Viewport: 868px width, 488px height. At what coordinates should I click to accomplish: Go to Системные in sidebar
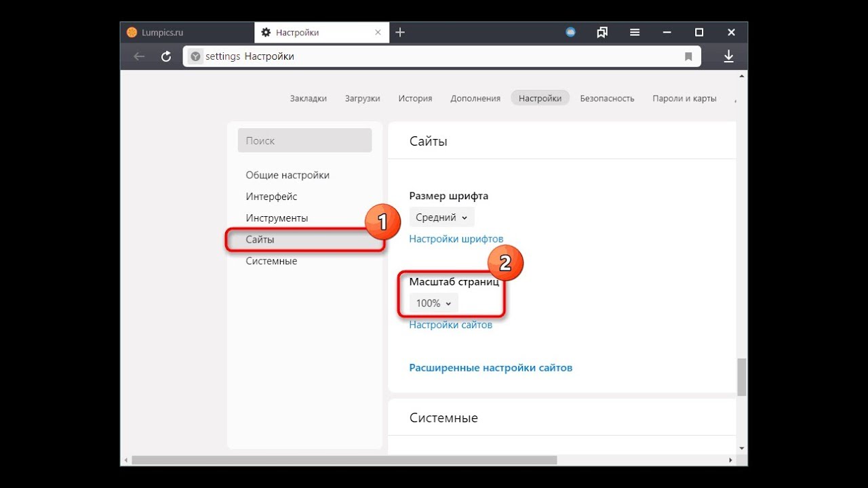(x=271, y=261)
